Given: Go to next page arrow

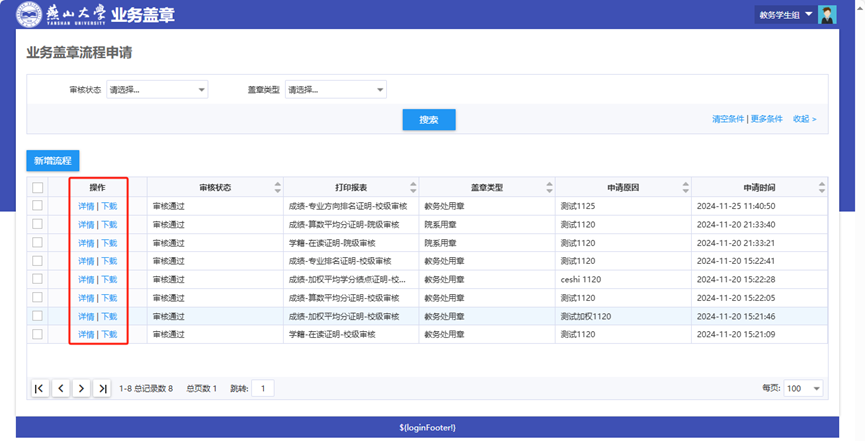Looking at the screenshot, I should point(82,388).
